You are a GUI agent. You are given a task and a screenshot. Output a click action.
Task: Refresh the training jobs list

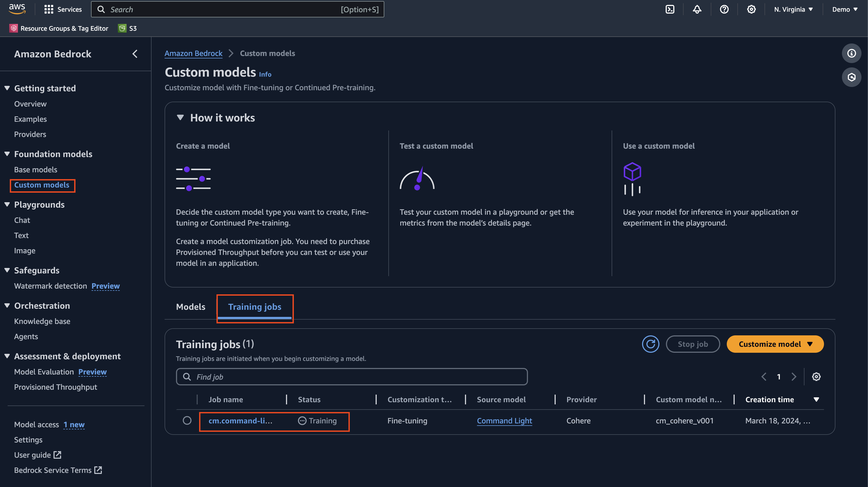(x=650, y=344)
